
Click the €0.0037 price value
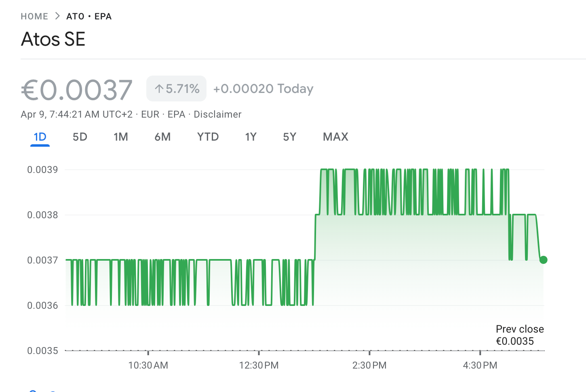pos(77,90)
